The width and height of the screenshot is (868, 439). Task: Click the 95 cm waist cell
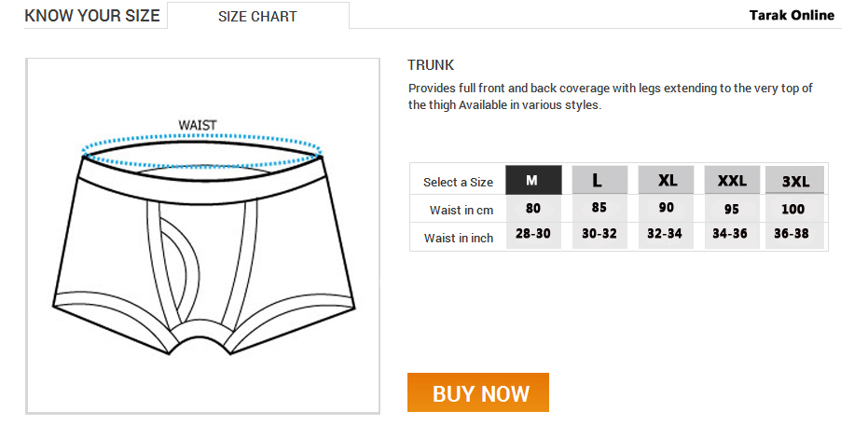732,209
